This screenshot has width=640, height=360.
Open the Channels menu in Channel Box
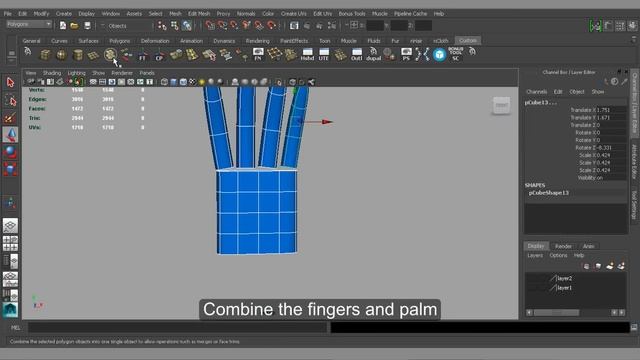point(536,92)
